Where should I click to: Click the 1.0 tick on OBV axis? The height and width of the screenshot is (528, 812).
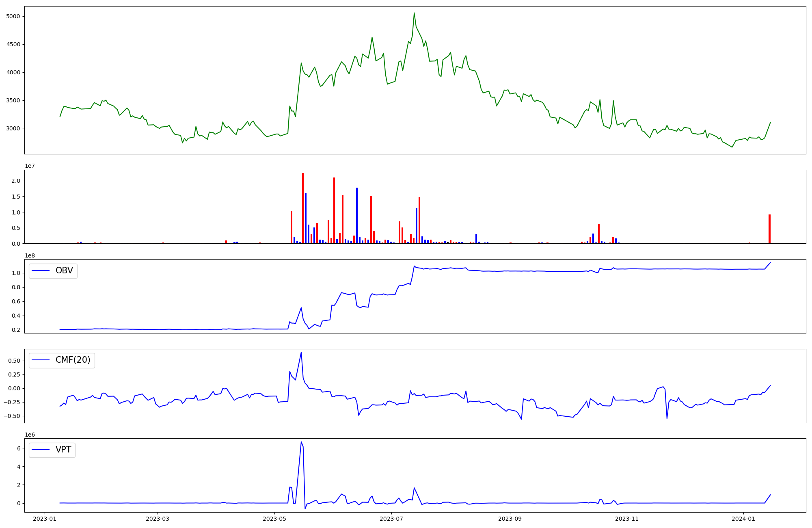pyautogui.click(x=16, y=273)
